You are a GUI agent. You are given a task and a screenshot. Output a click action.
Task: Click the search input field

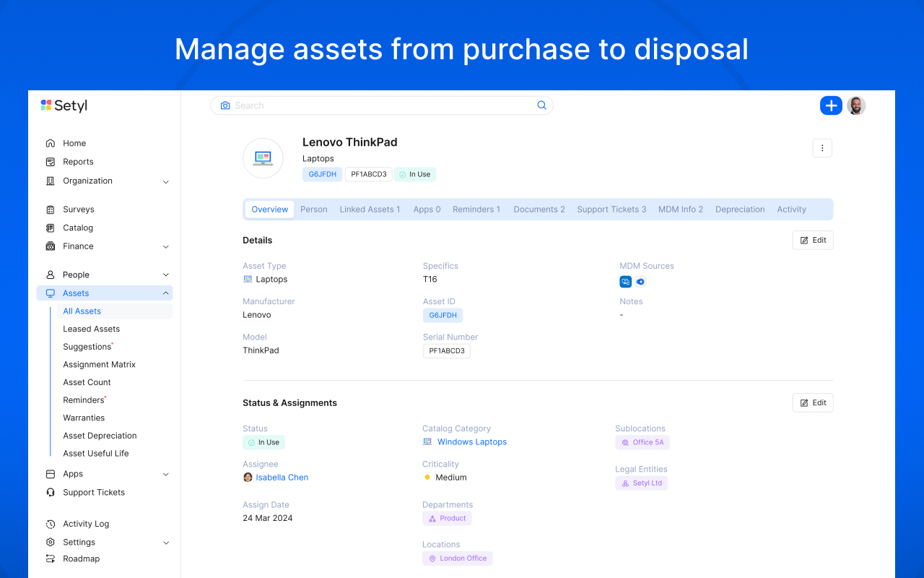[x=381, y=105]
